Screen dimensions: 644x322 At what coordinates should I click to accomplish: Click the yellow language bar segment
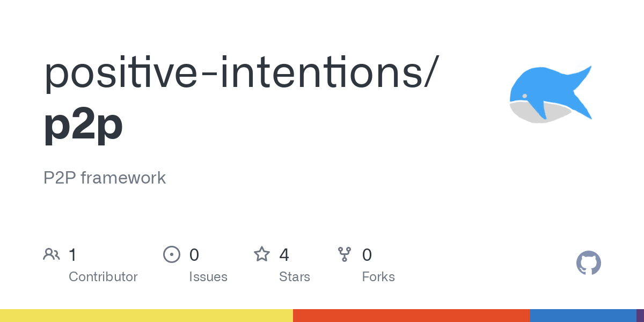pyautogui.click(x=146, y=316)
